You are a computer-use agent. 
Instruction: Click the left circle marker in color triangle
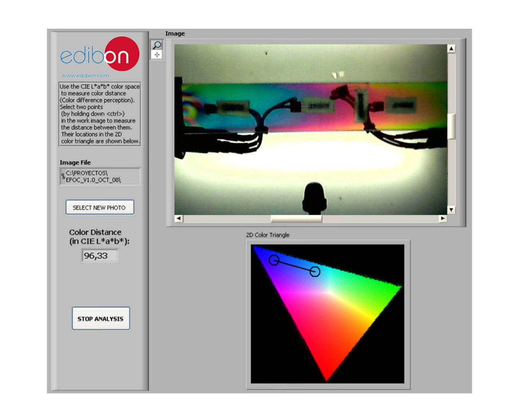click(274, 260)
